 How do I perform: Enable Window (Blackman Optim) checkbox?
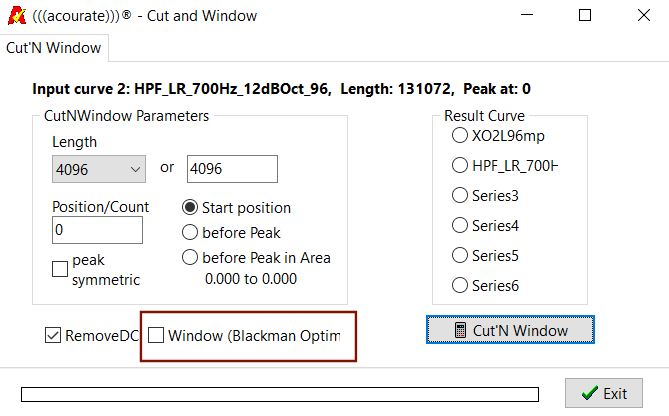pyautogui.click(x=157, y=335)
